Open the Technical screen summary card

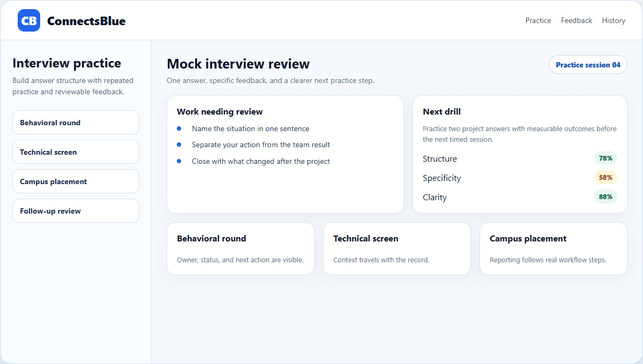[397, 249]
